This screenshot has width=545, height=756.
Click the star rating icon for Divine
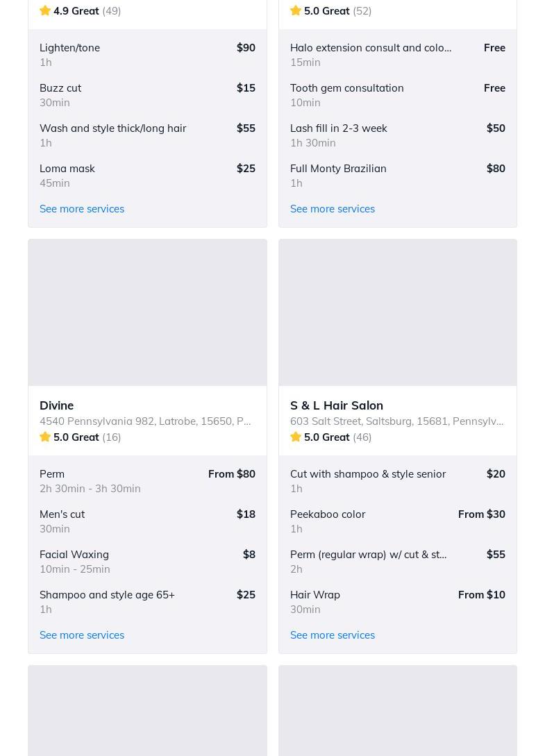(x=45, y=437)
